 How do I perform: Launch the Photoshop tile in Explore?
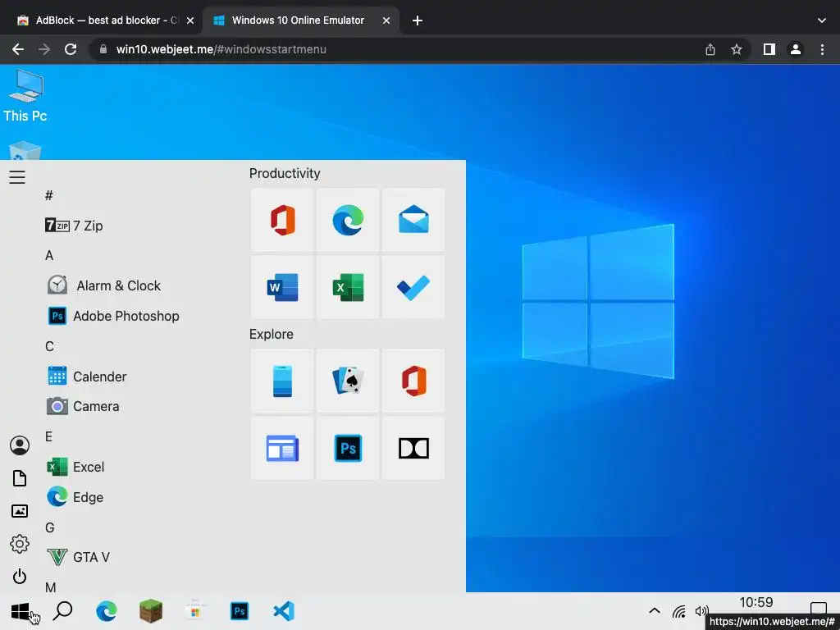348,449
